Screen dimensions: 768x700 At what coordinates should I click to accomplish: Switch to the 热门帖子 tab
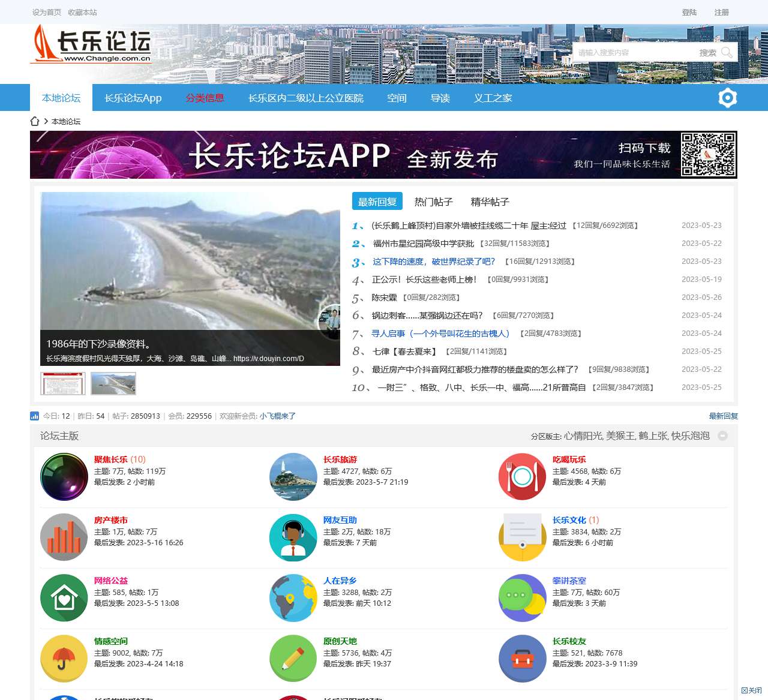coord(433,202)
